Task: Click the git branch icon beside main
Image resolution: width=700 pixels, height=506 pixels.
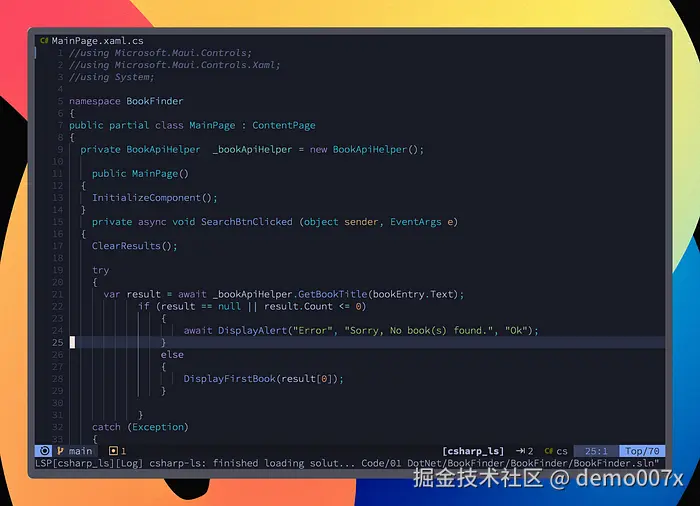Action: [60, 451]
